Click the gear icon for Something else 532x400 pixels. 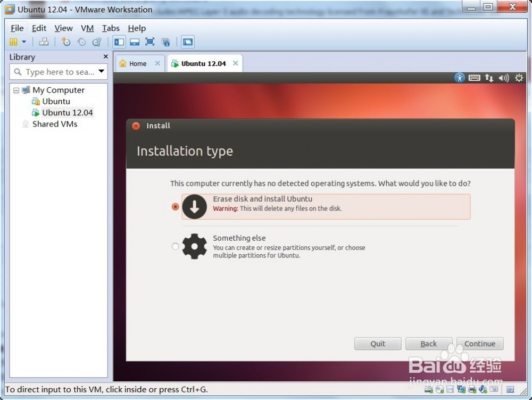194,246
